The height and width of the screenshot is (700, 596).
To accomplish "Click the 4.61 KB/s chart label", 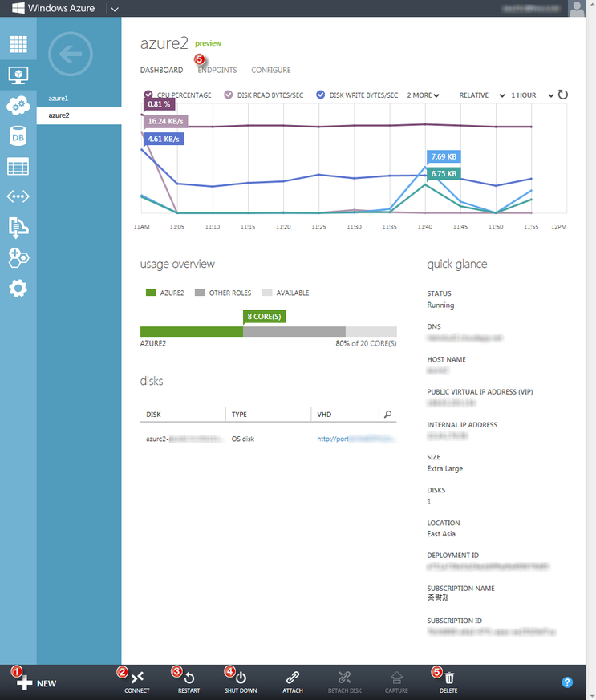I will 164,139.
